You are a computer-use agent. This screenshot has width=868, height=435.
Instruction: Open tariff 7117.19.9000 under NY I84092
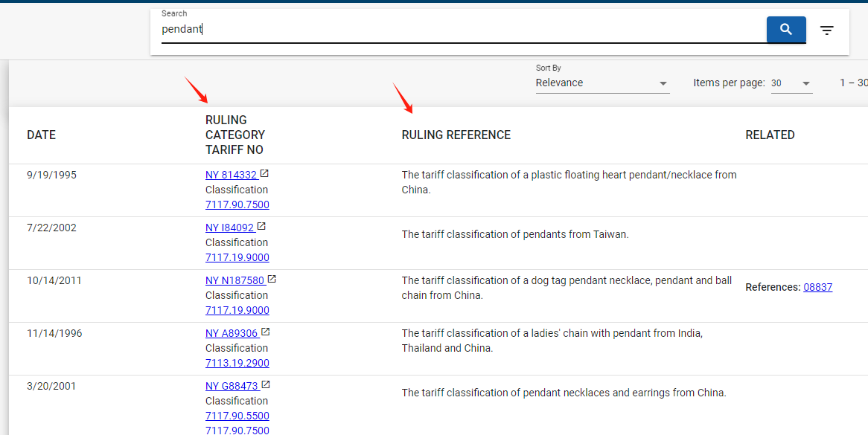[237, 257]
